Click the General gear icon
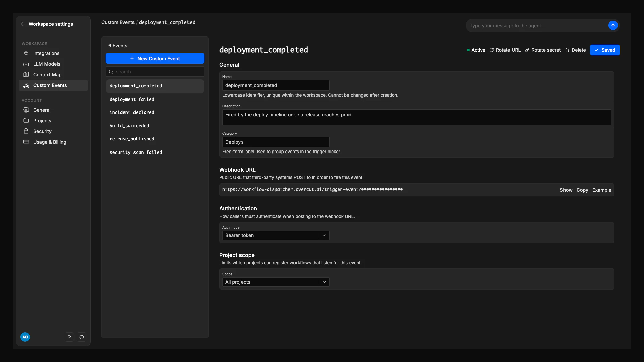The width and height of the screenshot is (644, 362). click(x=26, y=110)
